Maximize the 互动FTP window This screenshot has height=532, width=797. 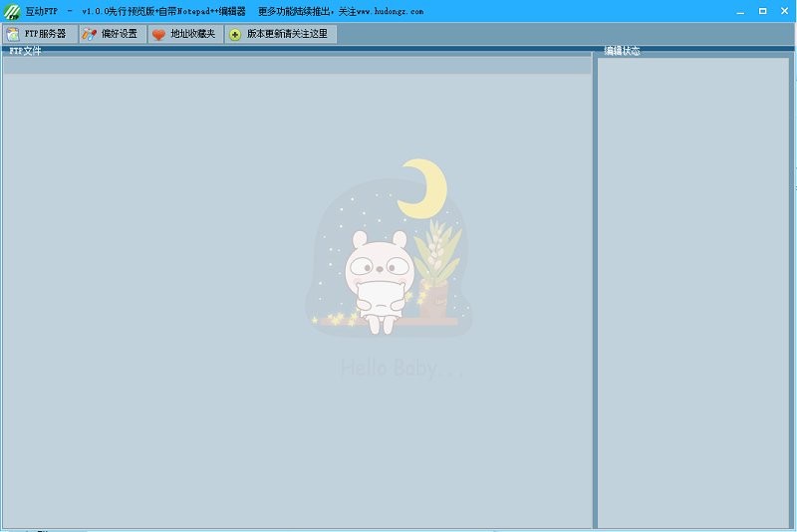coord(762,10)
